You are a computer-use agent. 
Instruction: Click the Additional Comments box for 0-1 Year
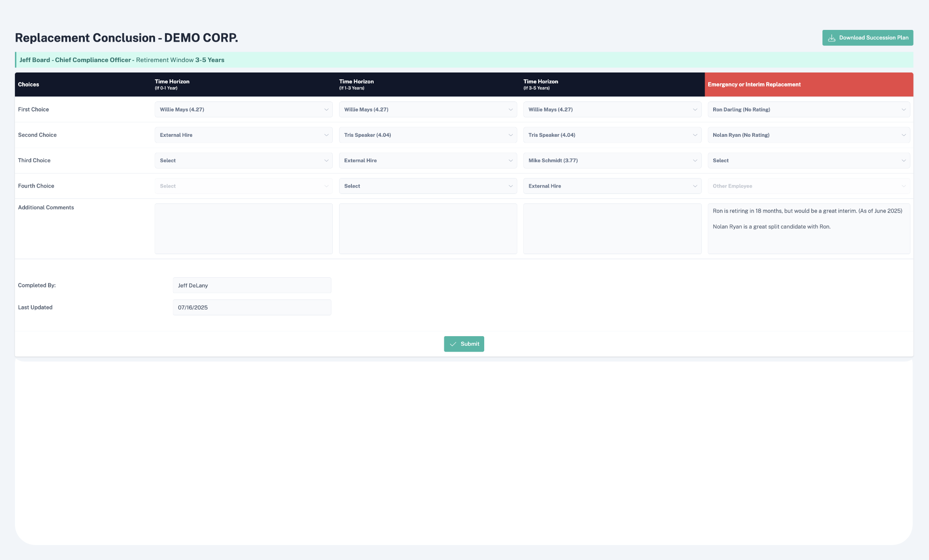243,229
